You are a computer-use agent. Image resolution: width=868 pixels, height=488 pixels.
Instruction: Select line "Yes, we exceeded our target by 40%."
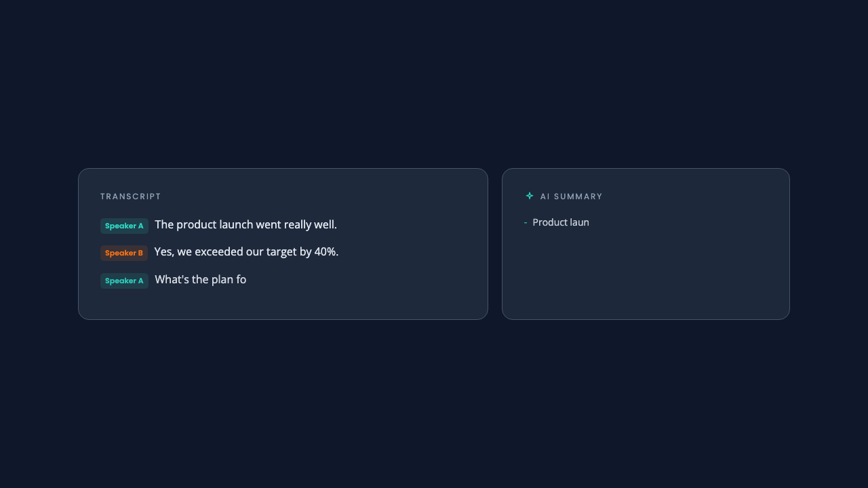click(246, 251)
